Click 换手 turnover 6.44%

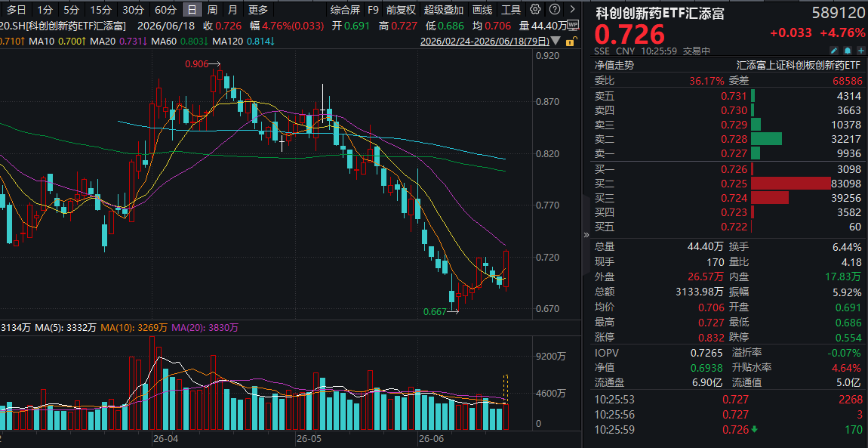pyautogui.click(x=847, y=247)
